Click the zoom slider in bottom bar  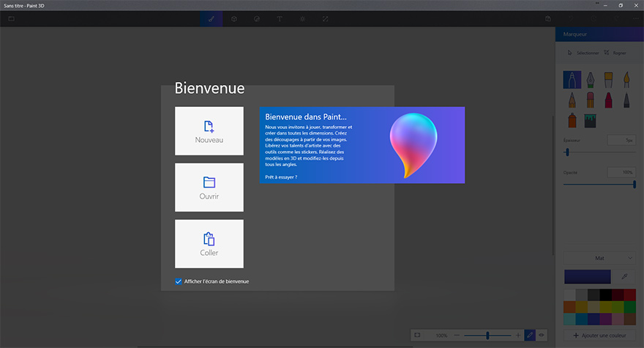click(x=487, y=336)
